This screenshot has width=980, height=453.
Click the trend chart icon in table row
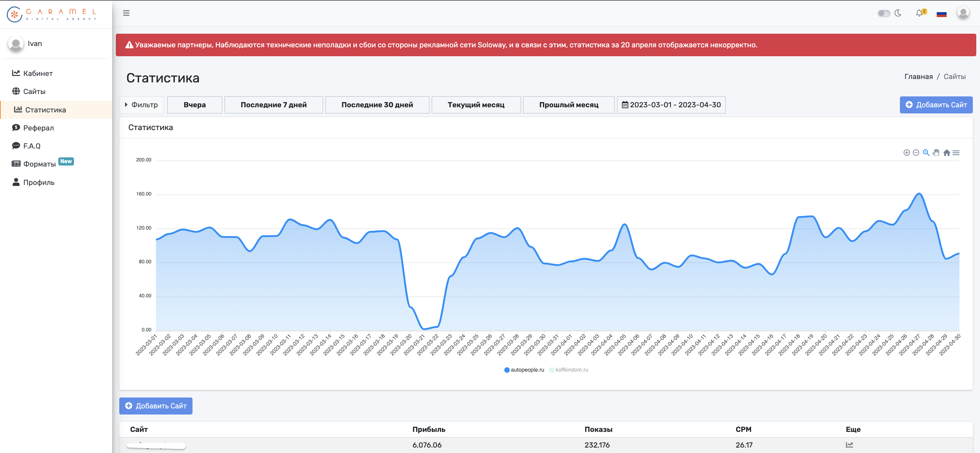coord(849,444)
